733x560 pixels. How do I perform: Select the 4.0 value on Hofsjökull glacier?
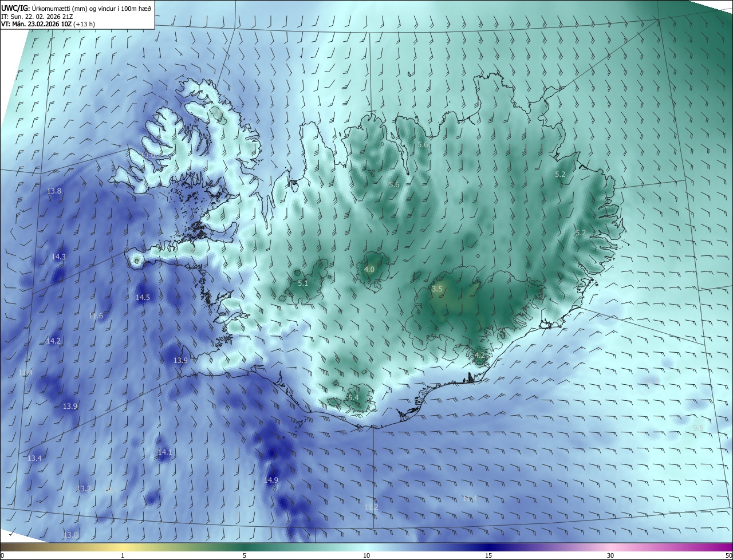[x=369, y=270]
